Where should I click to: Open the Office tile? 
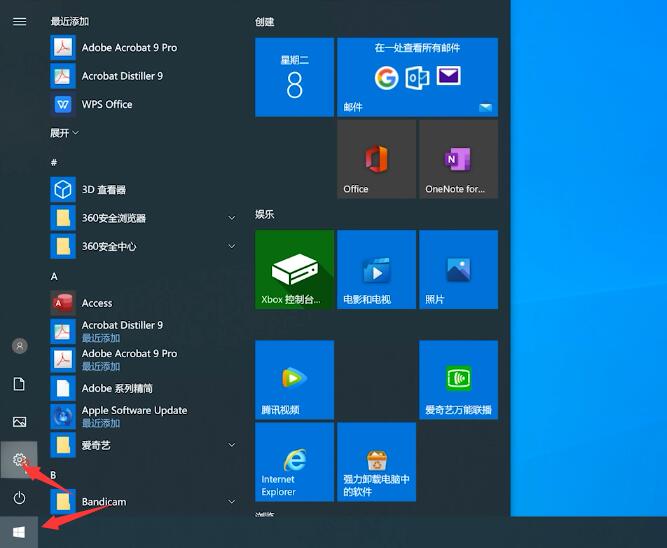(376, 159)
